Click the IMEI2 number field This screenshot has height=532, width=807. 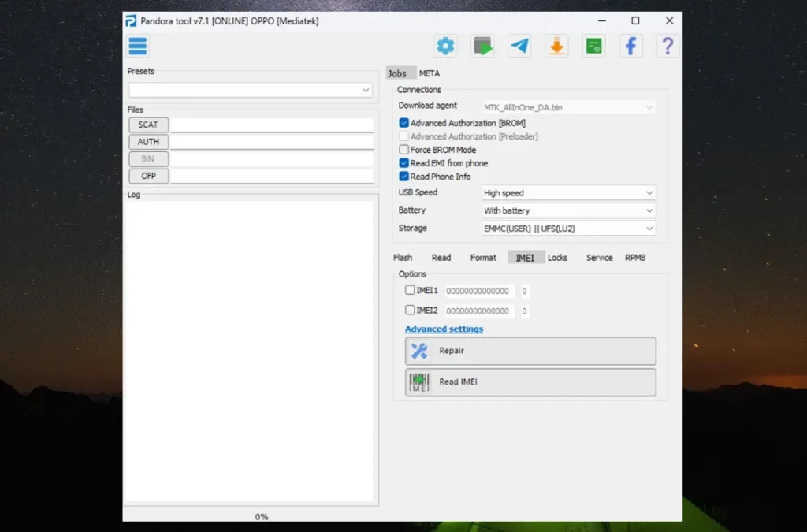click(479, 311)
